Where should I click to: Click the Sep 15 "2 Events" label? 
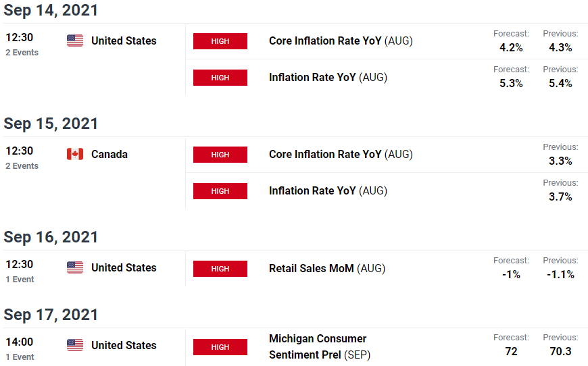(x=22, y=166)
